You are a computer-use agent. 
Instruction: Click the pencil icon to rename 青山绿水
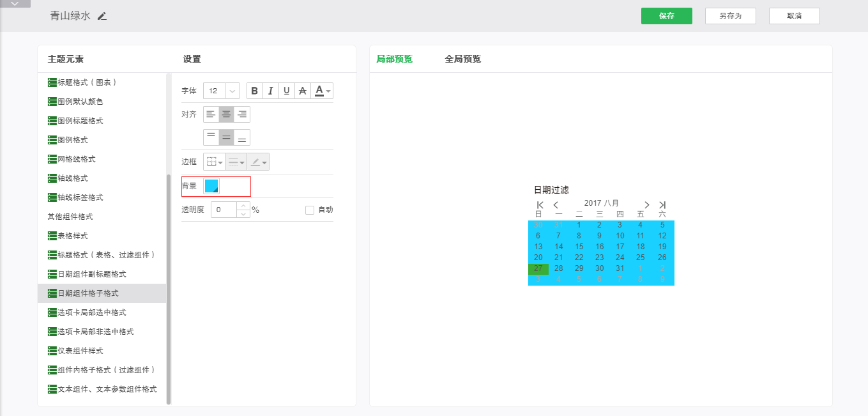coord(102,16)
